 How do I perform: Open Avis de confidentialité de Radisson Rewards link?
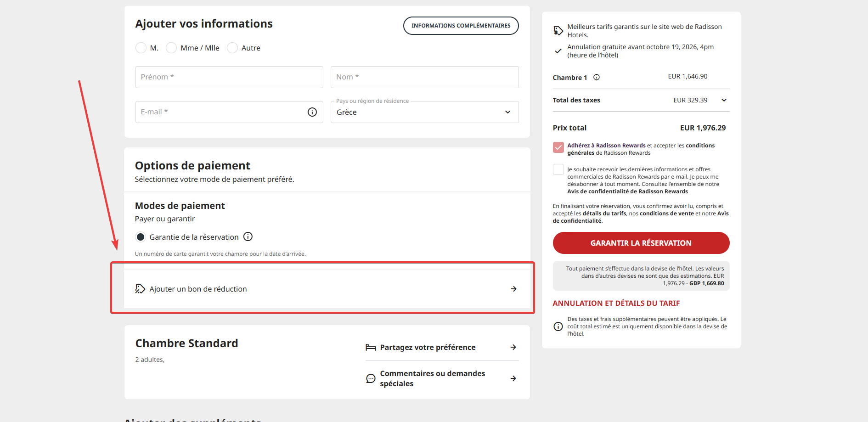[627, 191]
